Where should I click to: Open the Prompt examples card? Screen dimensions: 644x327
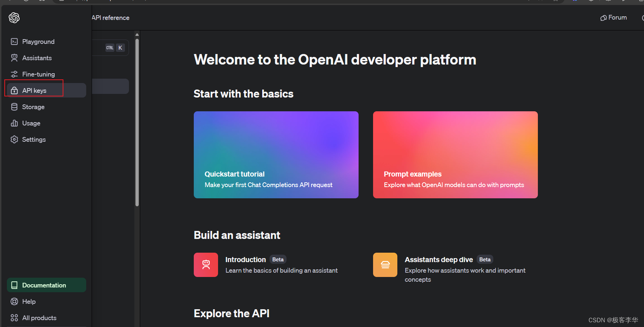(x=455, y=155)
